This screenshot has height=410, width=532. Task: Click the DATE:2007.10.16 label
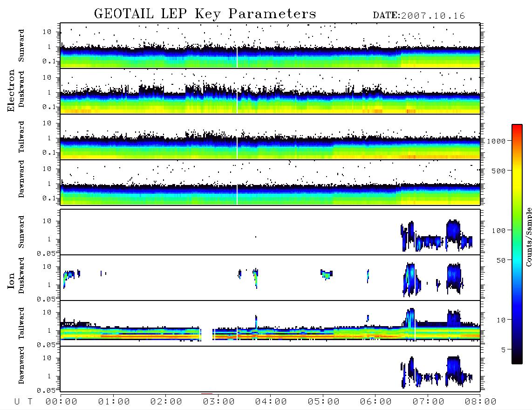pos(419,16)
